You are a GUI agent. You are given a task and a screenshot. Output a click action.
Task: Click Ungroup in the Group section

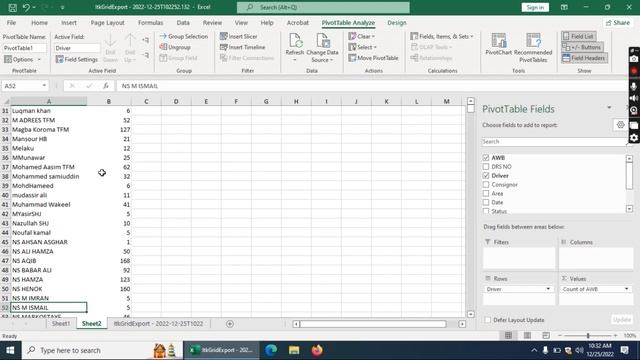pyautogui.click(x=175, y=47)
